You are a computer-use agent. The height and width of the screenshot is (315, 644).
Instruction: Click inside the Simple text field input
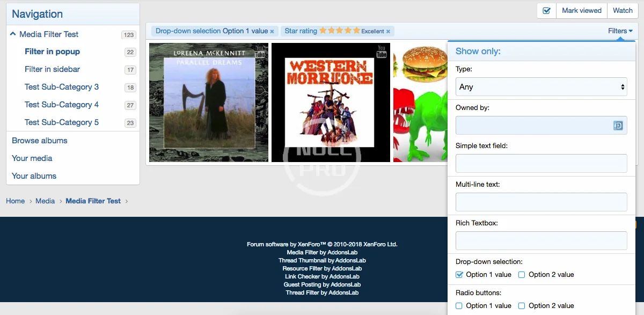coord(541,163)
